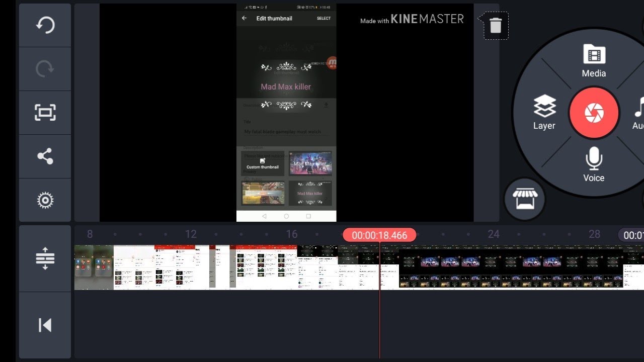The height and width of the screenshot is (362, 644).
Task: Expand the timeline with track-height button
Action: (45, 258)
